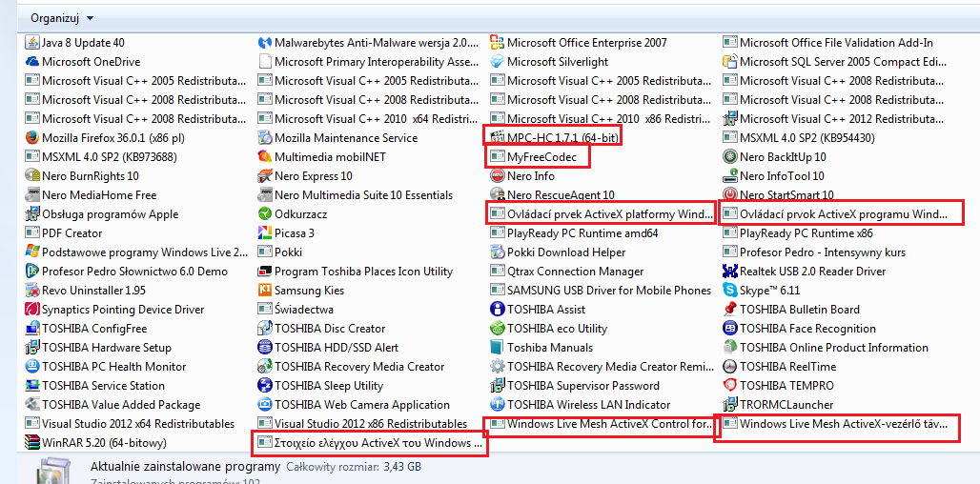
Task: Click the Nero BackItUp 10 icon
Action: 730,157
